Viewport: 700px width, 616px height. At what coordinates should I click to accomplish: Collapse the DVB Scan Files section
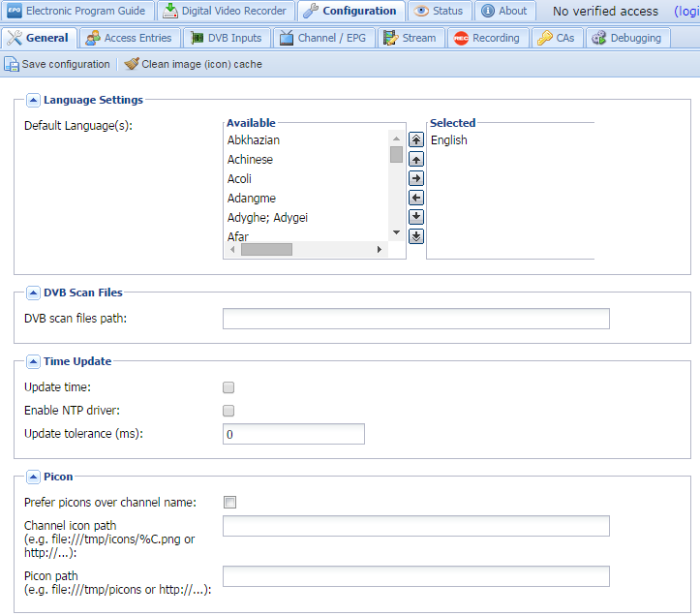pos(33,293)
